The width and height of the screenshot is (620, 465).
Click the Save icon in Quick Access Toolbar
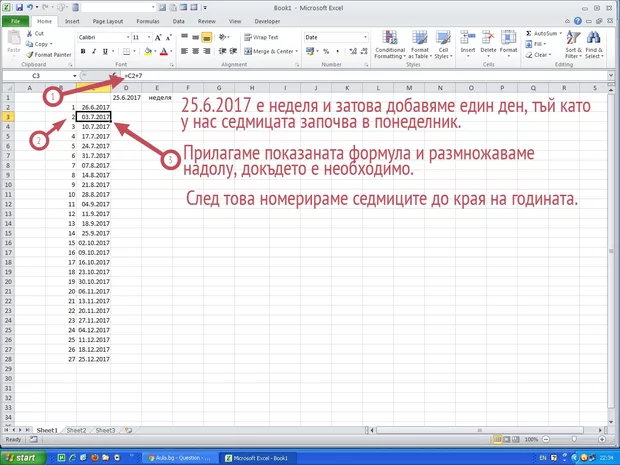[x=19, y=8]
